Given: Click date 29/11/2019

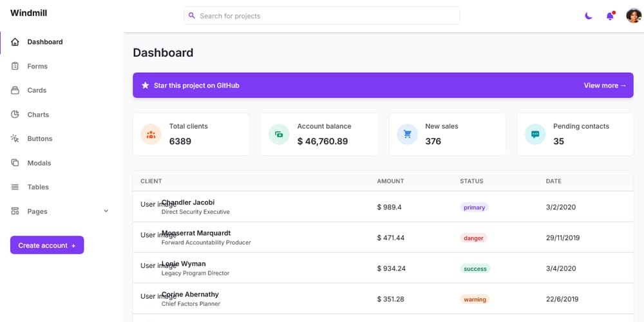Looking at the screenshot, I should [x=563, y=238].
